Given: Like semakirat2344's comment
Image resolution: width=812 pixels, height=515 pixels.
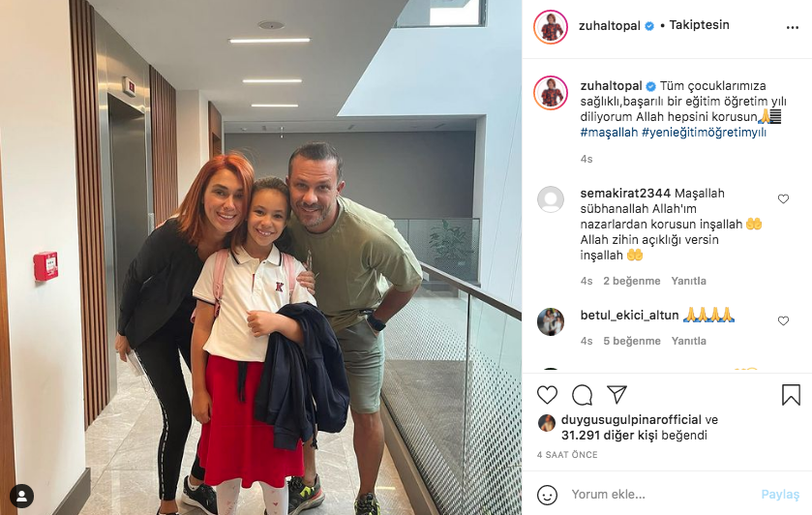Looking at the screenshot, I should click(783, 199).
